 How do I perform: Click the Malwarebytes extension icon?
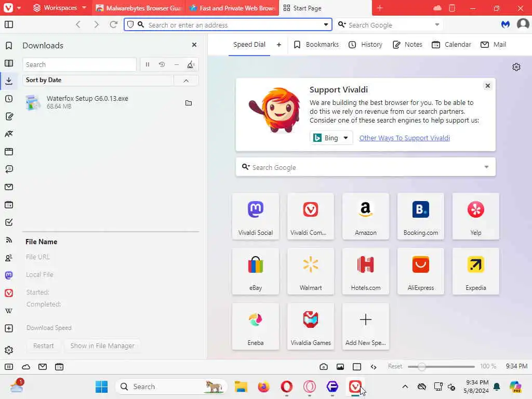click(x=506, y=24)
